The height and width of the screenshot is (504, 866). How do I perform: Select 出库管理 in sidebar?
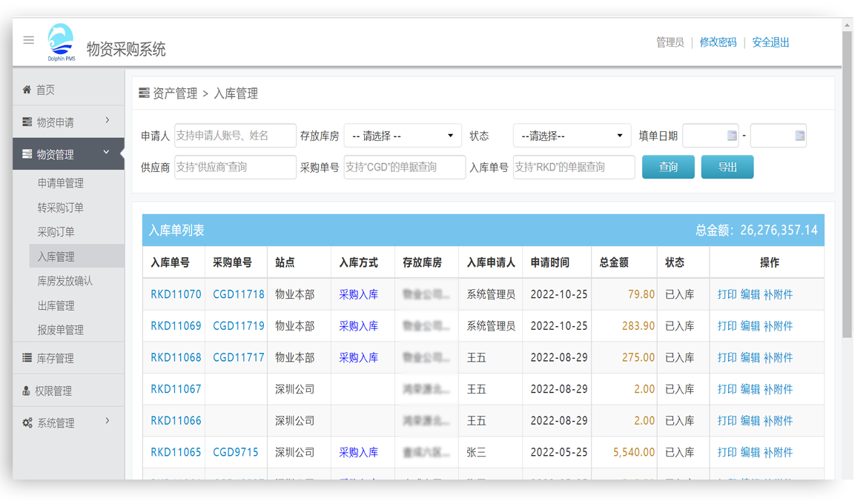56,305
